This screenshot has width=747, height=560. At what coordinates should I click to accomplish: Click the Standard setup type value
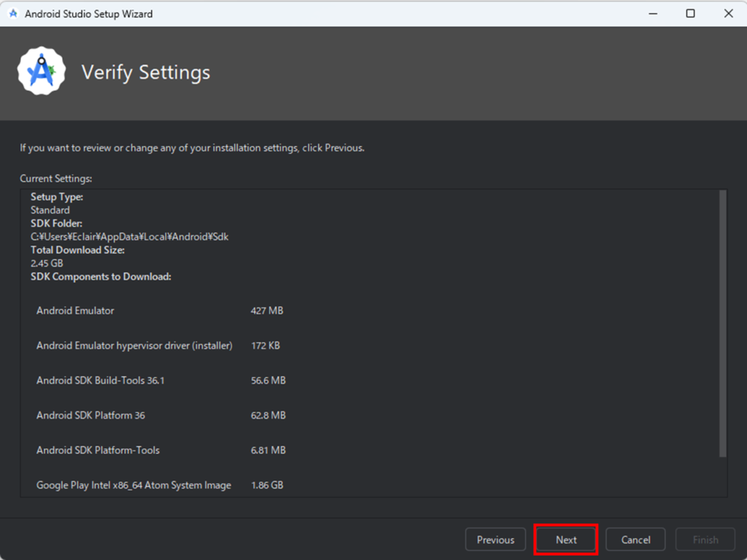(x=50, y=210)
